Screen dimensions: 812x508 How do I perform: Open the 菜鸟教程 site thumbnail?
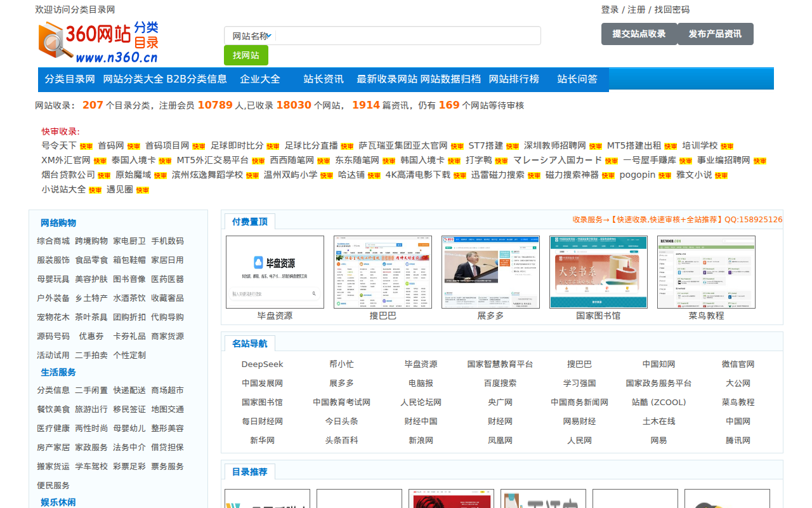pyautogui.click(x=706, y=272)
